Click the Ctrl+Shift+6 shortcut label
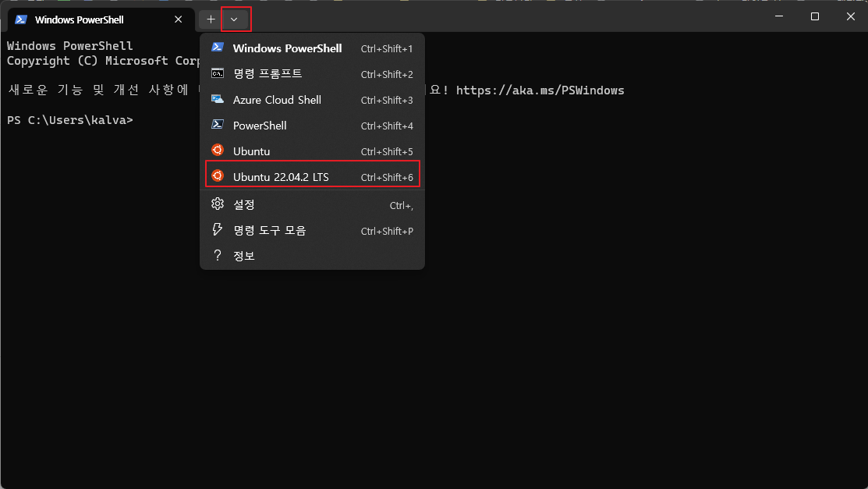This screenshot has height=489, width=868. (386, 177)
